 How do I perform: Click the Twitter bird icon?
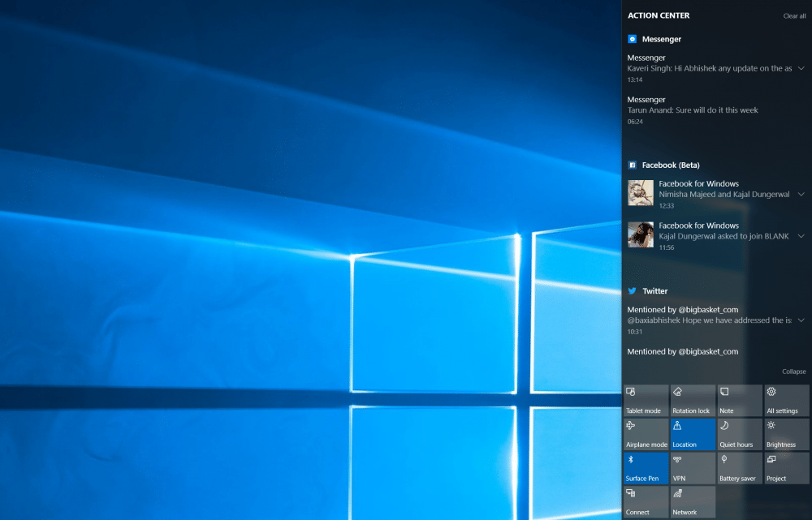(632, 291)
